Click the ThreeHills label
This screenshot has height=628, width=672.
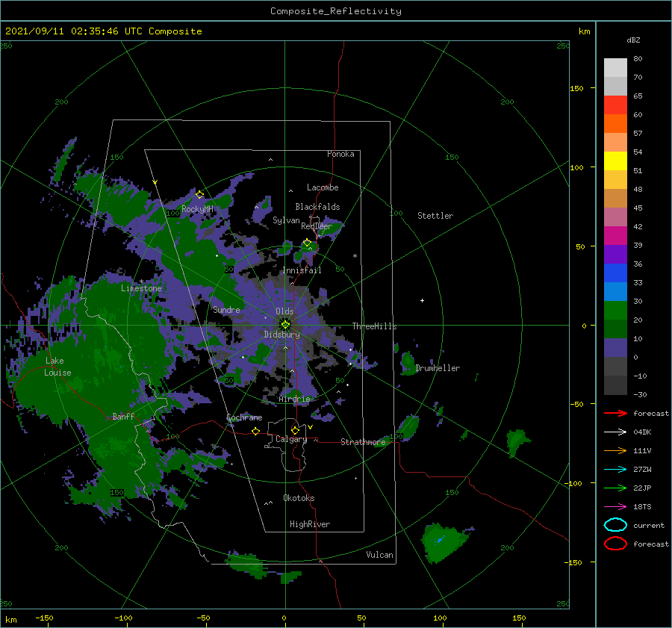(375, 326)
